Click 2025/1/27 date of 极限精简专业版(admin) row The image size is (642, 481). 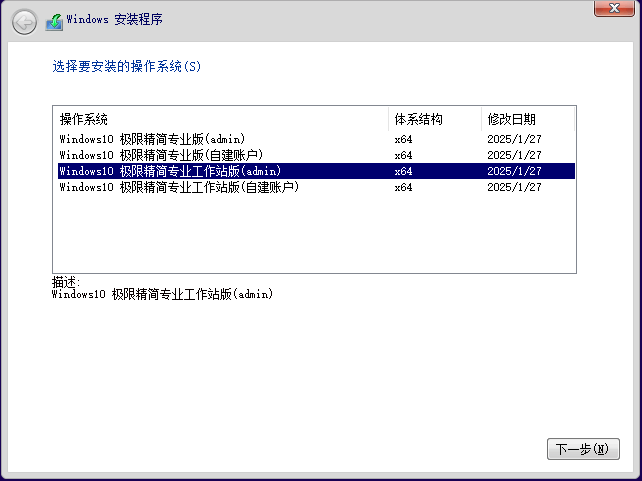point(514,139)
